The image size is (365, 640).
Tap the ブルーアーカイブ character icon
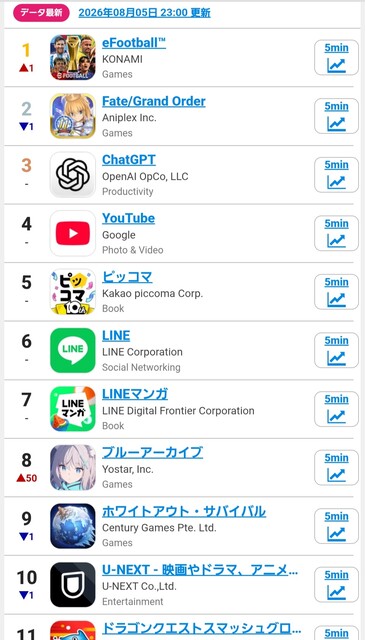pyautogui.click(x=73, y=467)
